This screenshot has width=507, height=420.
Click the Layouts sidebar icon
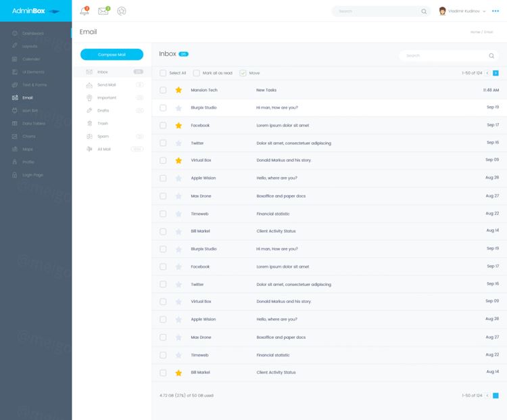(x=15, y=46)
